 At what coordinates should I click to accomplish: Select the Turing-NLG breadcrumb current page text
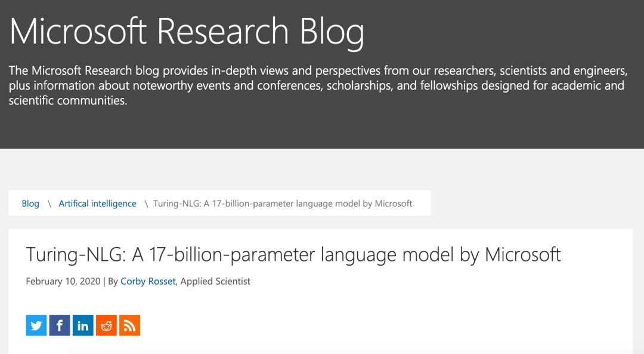click(283, 204)
